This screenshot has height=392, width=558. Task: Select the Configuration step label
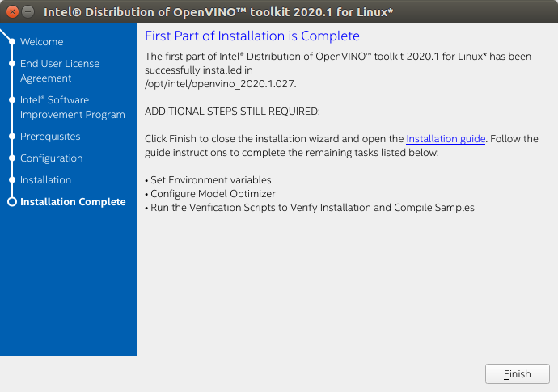click(x=51, y=158)
